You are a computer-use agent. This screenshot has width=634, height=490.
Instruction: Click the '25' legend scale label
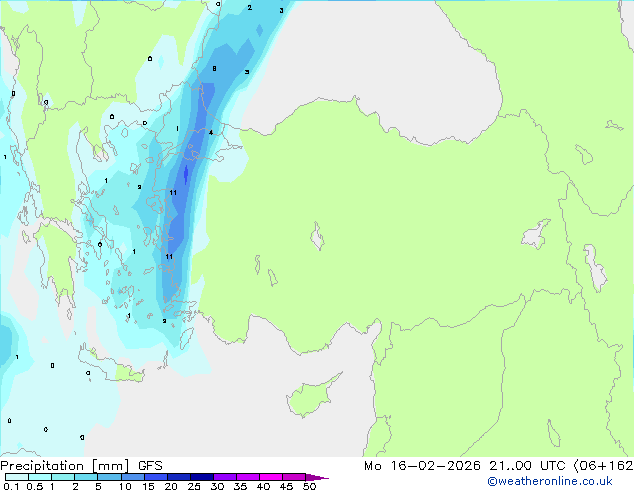click(194, 486)
